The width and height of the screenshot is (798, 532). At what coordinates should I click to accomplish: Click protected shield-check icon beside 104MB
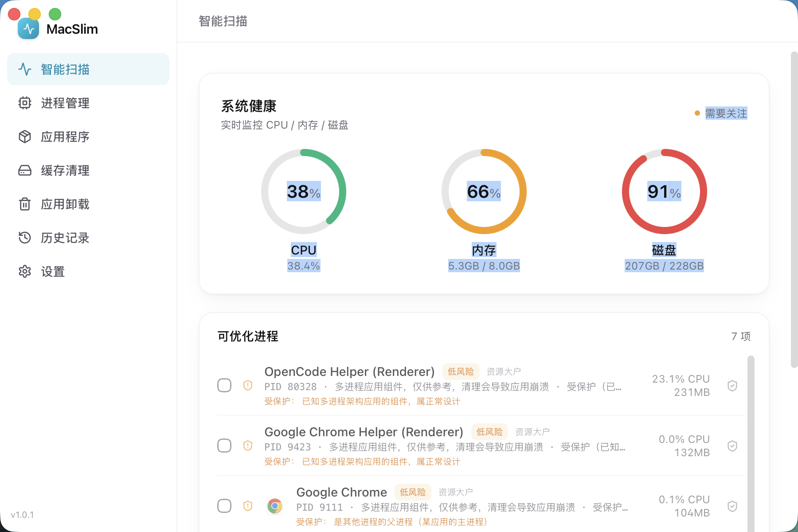pyautogui.click(x=732, y=506)
